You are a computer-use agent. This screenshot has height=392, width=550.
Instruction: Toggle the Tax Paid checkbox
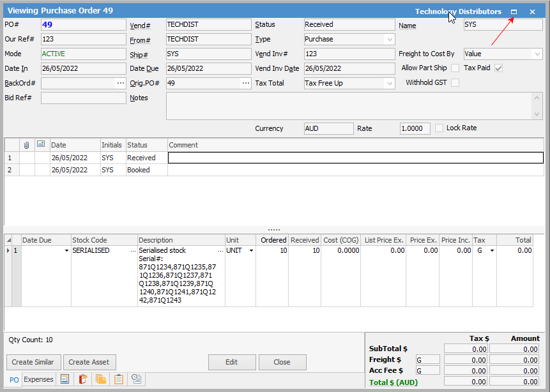click(499, 68)
